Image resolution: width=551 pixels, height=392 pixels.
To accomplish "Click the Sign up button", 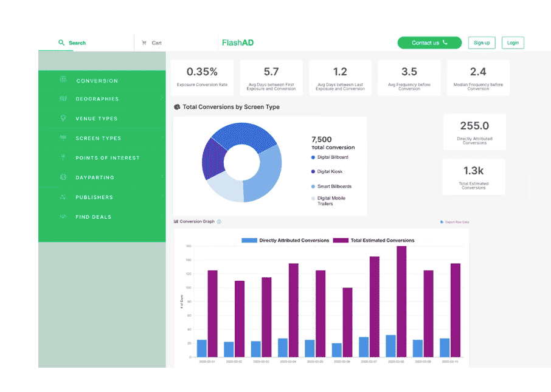I will pos(482,43).
